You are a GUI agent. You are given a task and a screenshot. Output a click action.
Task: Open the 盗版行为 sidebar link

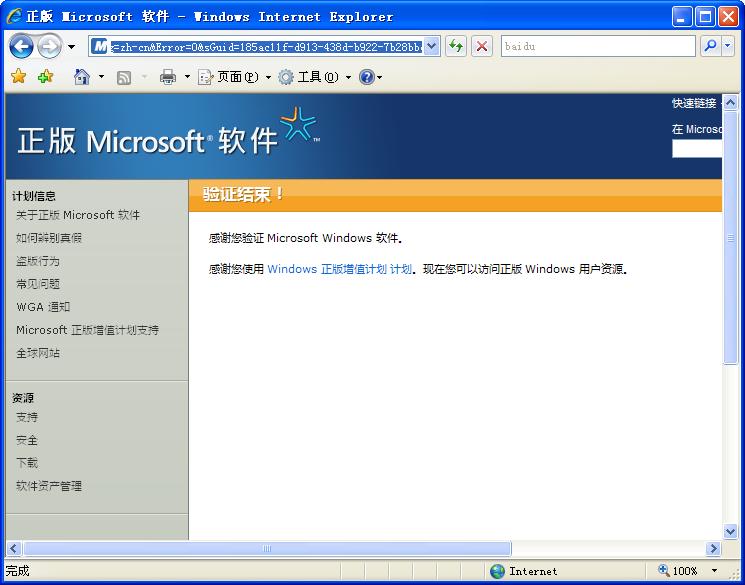(38, 261)
